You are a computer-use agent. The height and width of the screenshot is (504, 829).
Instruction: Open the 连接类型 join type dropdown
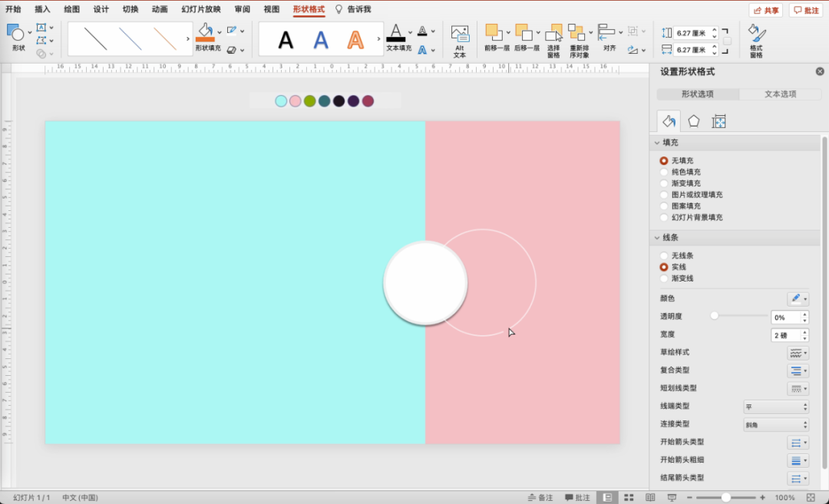pyautogui.click(x=775, y=424)
